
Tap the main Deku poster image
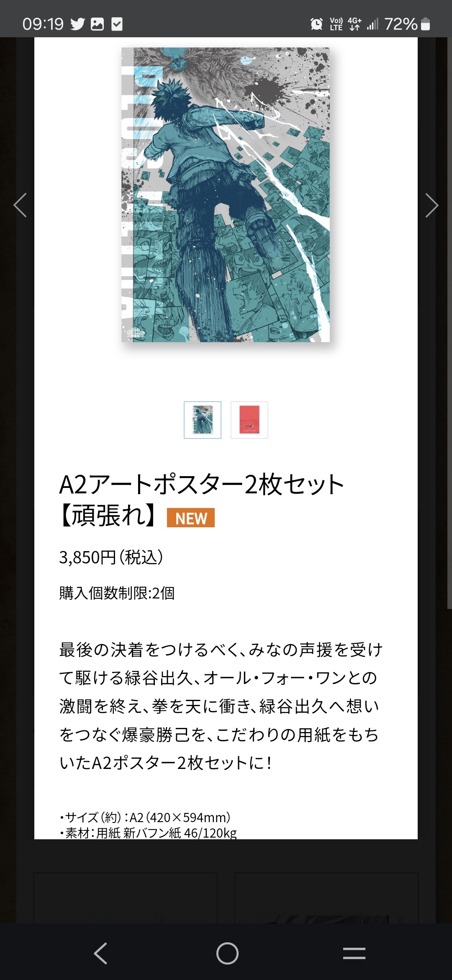click(226, 195)
